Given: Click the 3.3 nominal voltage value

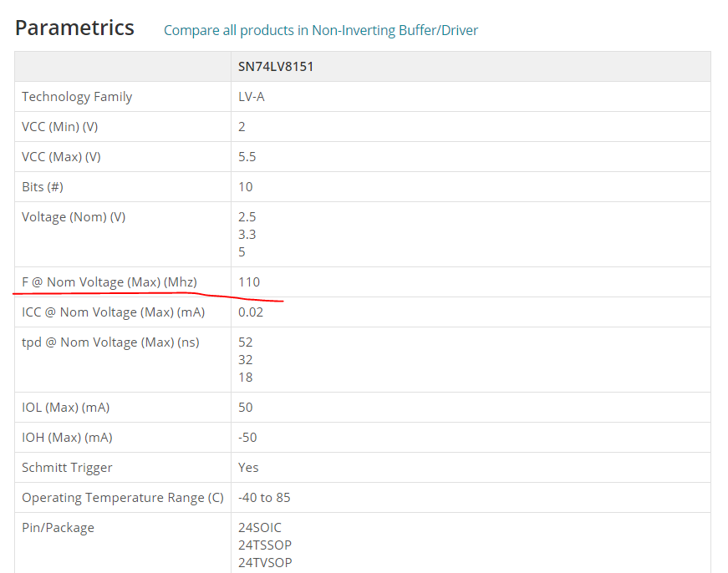Looking at the screenshot, I should pyautogui.click(x=247, y=235).
